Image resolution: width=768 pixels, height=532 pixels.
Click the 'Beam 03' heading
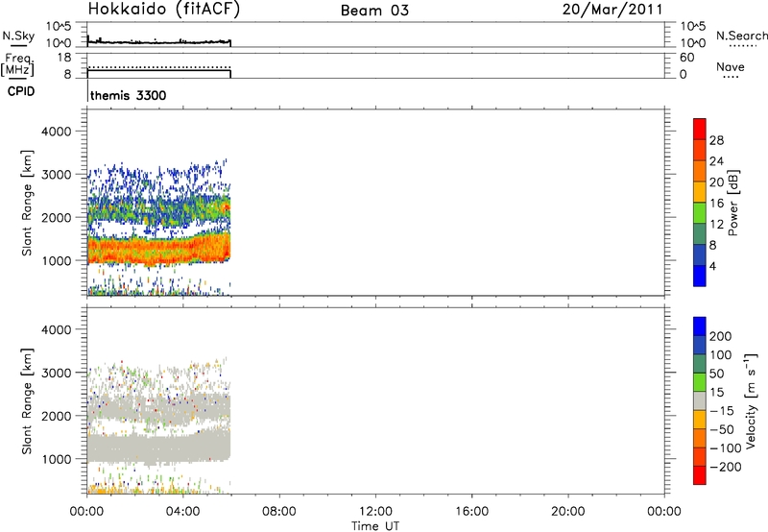tap(374, 11)
